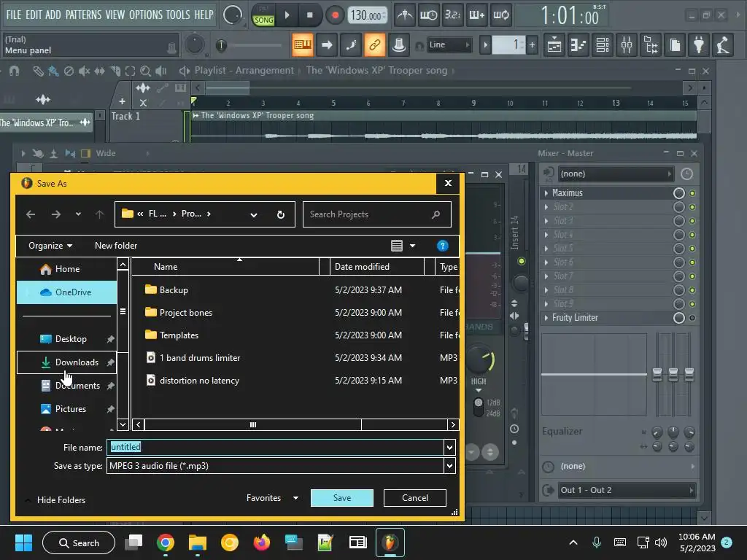The width and height of the screenshot is (747, 560).
Task: Toggle Song/Pattern mode button
Action: (x=263, y=15)
